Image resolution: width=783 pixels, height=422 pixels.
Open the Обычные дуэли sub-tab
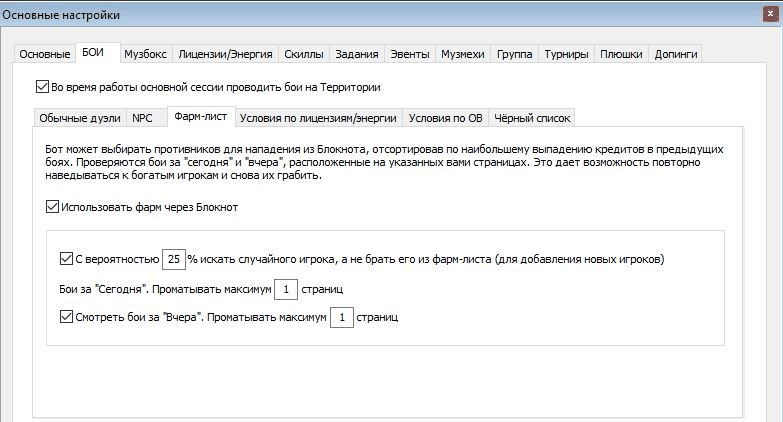point(80,118)
